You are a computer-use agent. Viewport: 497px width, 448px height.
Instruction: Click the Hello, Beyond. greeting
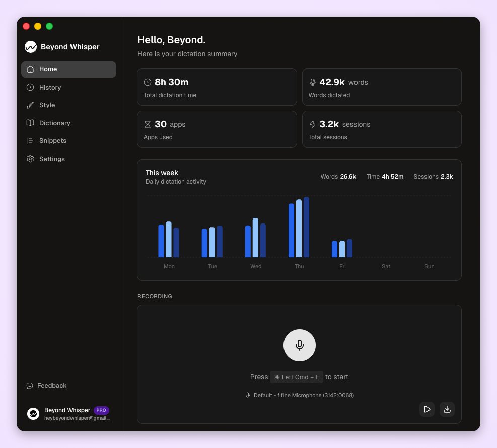pyautogui.click(x=172, y=40)
